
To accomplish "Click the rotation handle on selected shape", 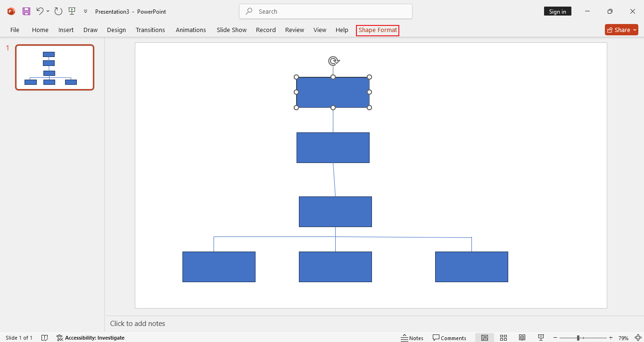I will (333, 60).
